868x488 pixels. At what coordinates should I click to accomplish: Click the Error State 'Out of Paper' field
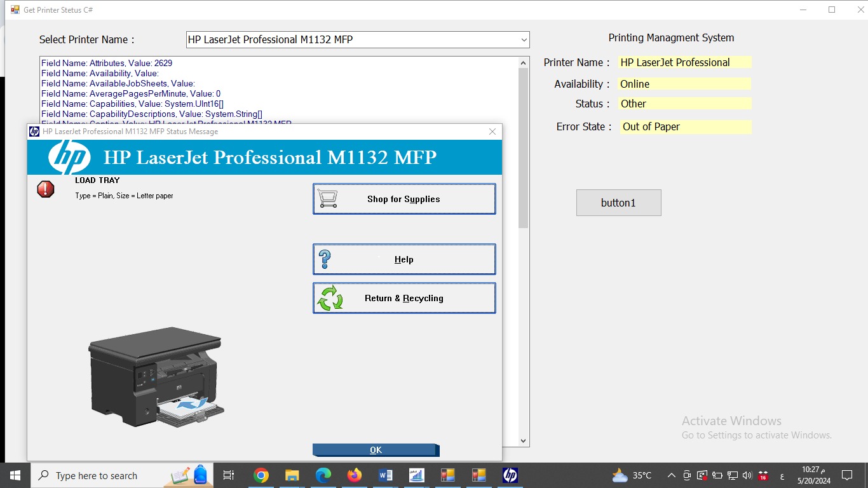[685, 126]
